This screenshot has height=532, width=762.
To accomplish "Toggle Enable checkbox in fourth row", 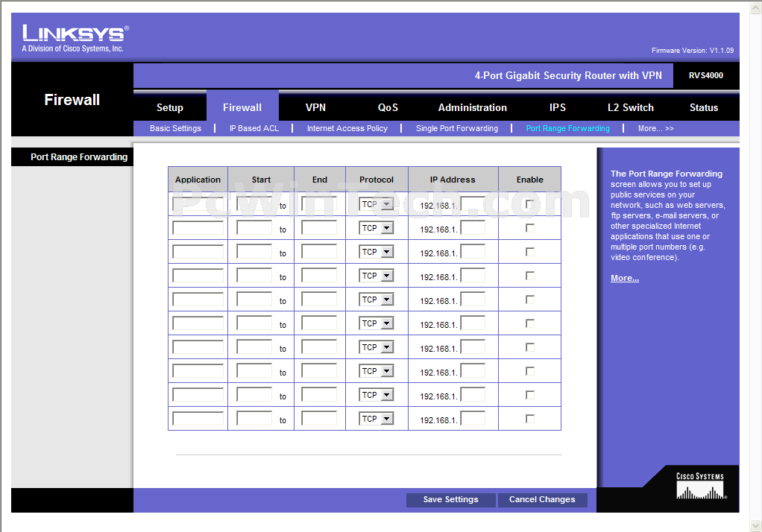I will (529, 276).
